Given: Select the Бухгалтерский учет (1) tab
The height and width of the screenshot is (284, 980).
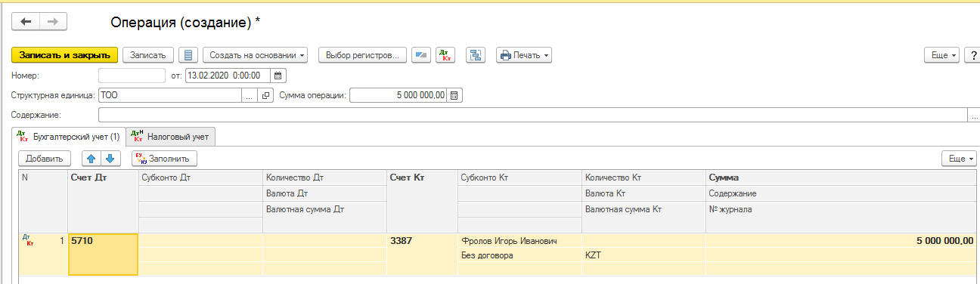Looking at the screenshot, I should coord(68,137).
